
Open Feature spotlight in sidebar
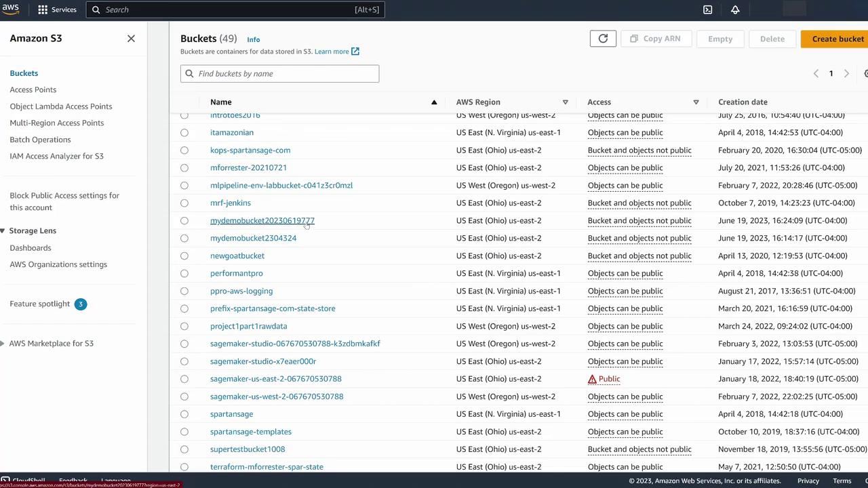point(40,304)
